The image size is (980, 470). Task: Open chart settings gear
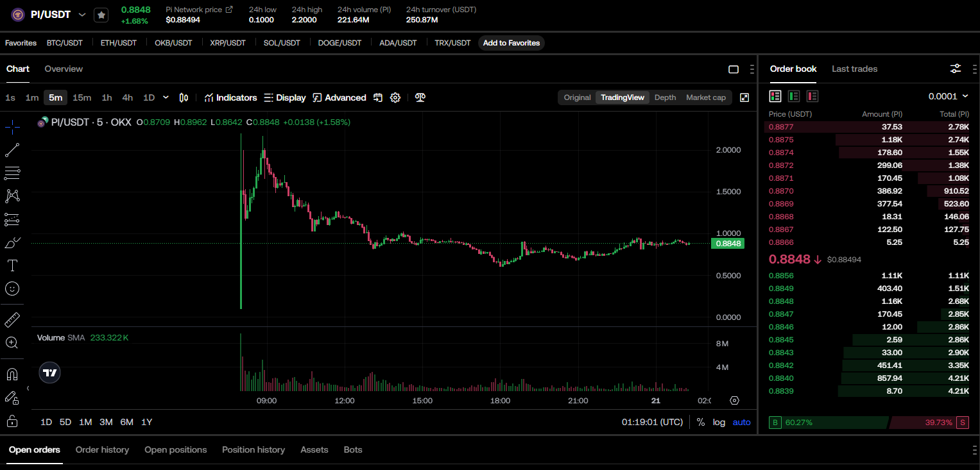tap(395, 97)
